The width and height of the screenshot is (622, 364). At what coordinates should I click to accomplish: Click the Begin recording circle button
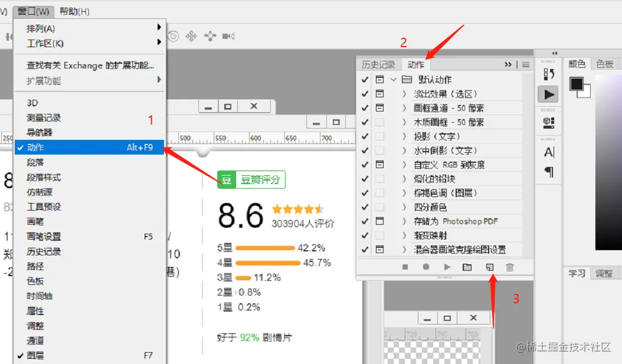[x=426, y=267]
